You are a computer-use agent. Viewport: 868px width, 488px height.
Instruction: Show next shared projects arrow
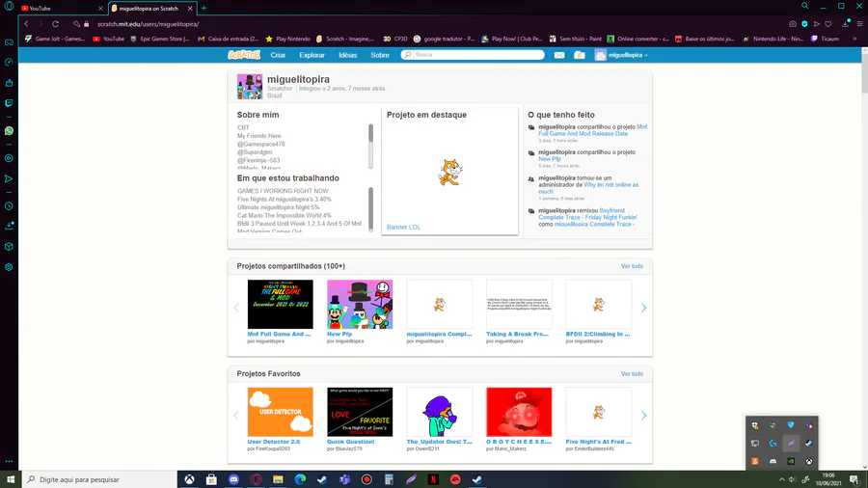(643, 308)
